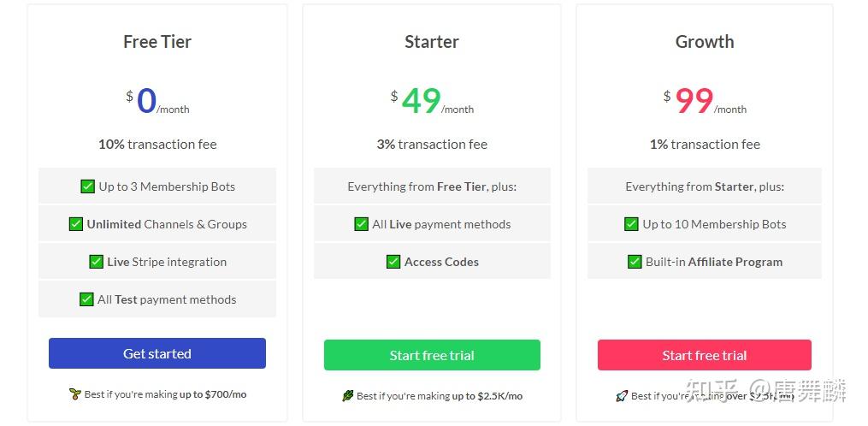Click checkmark beside Unlimited Channels & Groups
This screenshot has height=426, width=868.
click(x=76, y=224)
